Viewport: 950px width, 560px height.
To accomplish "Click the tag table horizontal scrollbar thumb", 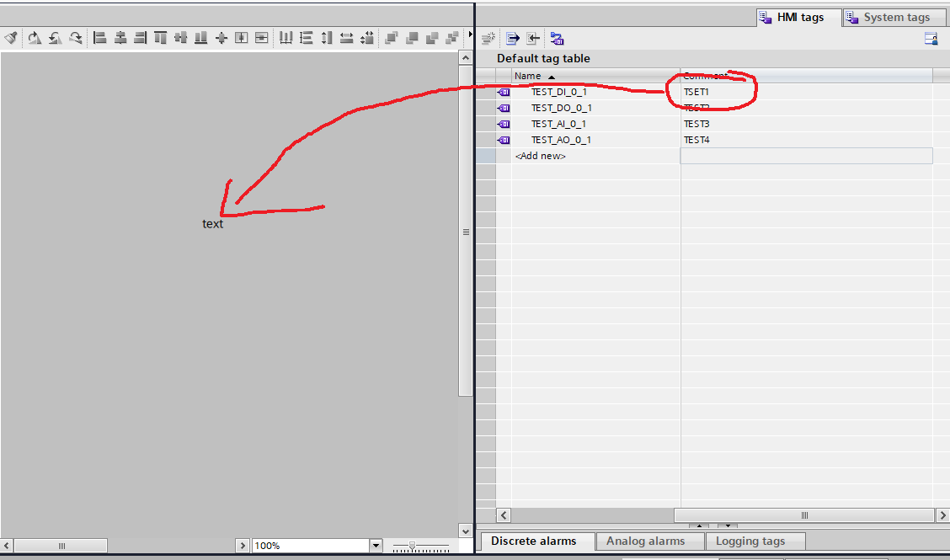I will tap(803, 515).
